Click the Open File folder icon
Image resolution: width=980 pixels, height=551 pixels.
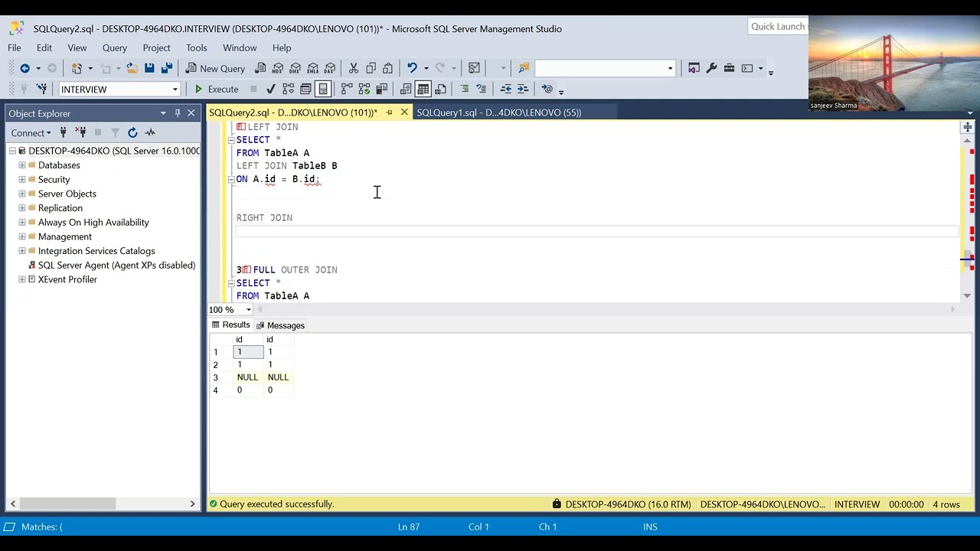click(132, 68)
